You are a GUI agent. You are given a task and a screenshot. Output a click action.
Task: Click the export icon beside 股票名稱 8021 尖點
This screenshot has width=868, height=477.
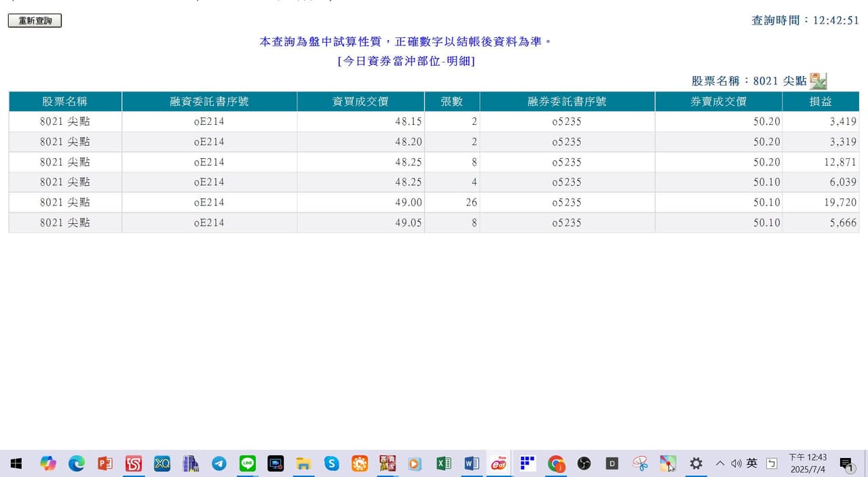tap(818, 81)
